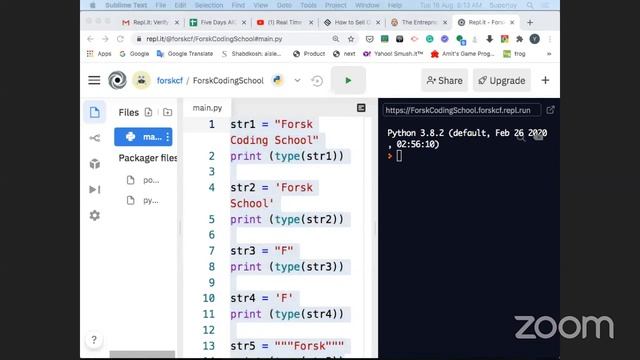Select the po... packager file
Screen dimensions: 640x360
point(143,180)
